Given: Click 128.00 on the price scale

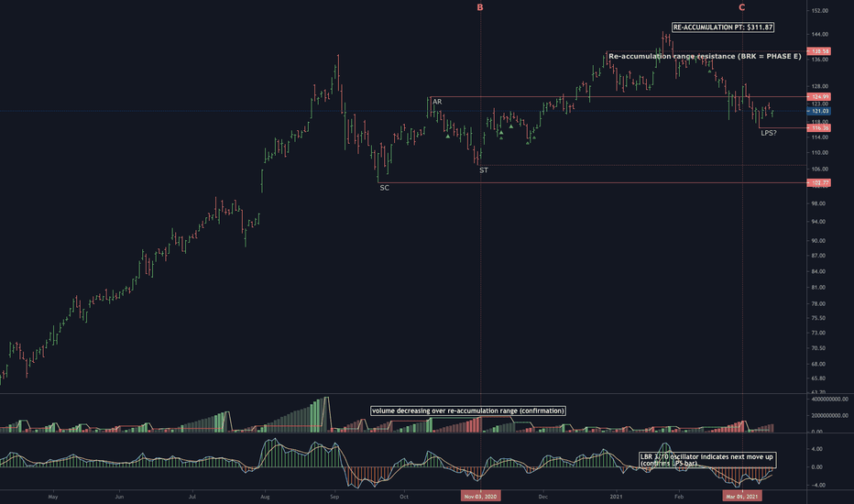Looking at the screenshot, I should pos(820,87).
